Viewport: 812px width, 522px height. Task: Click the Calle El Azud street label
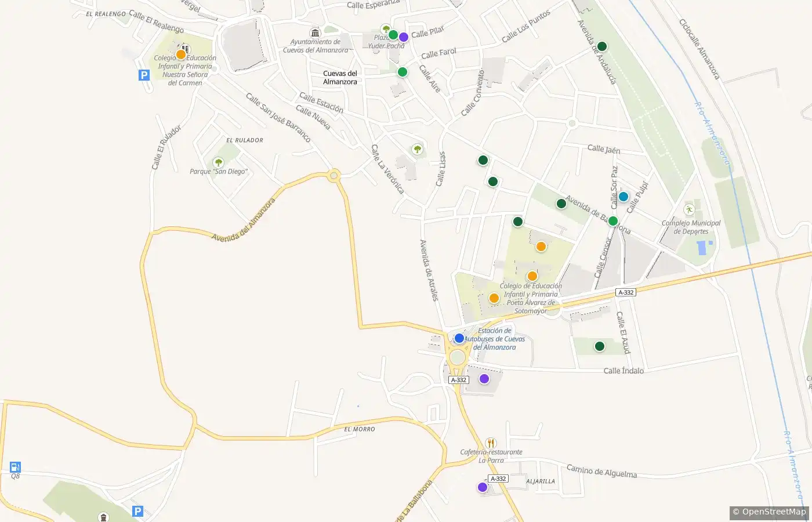click(x=622, y=333)
